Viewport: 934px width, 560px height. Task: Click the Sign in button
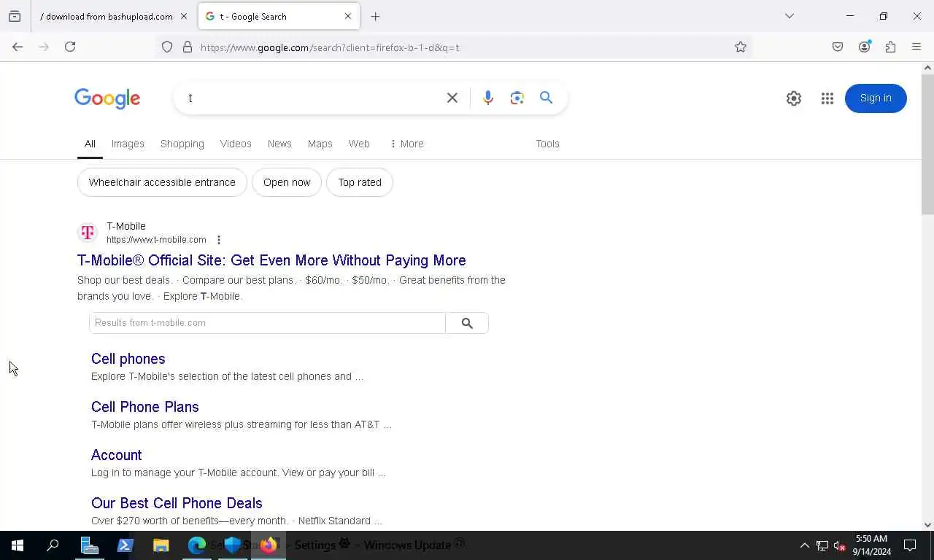(876, 98)
